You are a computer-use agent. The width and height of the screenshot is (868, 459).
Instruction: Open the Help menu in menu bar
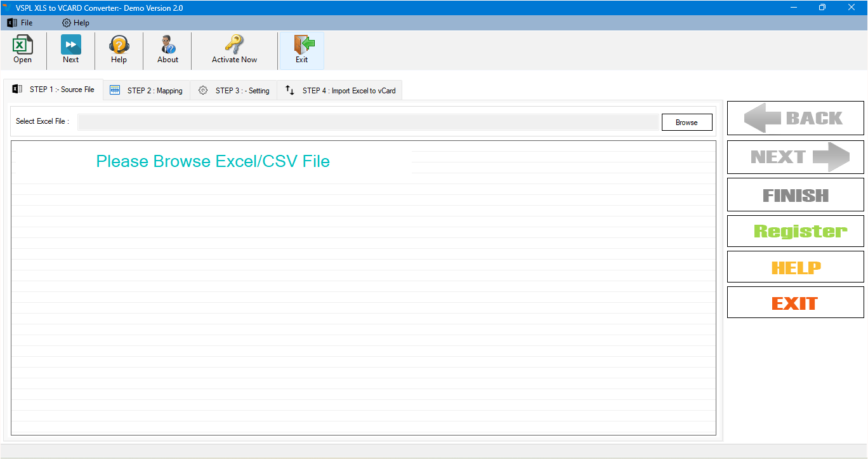76,23
